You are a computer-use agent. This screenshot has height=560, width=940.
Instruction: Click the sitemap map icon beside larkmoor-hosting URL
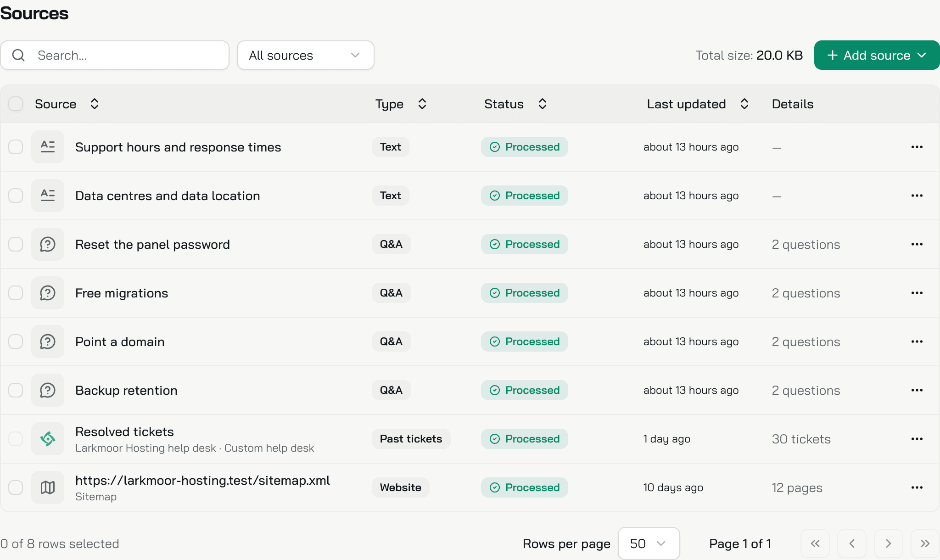(48, 487)
